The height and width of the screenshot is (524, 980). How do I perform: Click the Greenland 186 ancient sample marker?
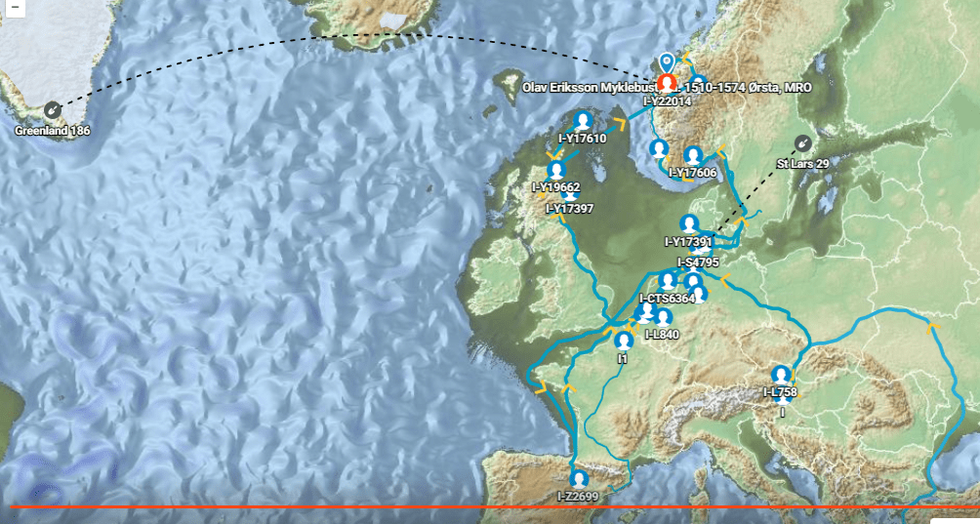pyautogui.click(x=52, y=111)
